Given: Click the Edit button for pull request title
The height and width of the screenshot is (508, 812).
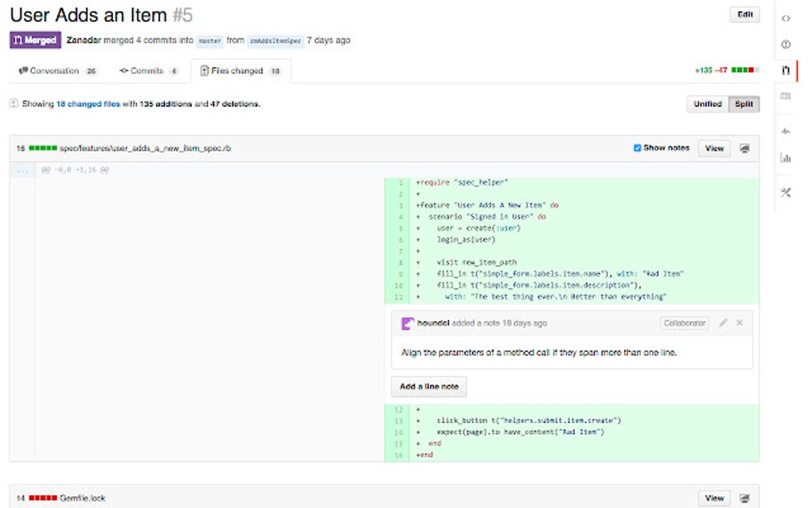Looking at the screenshot, I should click(744, 14).
